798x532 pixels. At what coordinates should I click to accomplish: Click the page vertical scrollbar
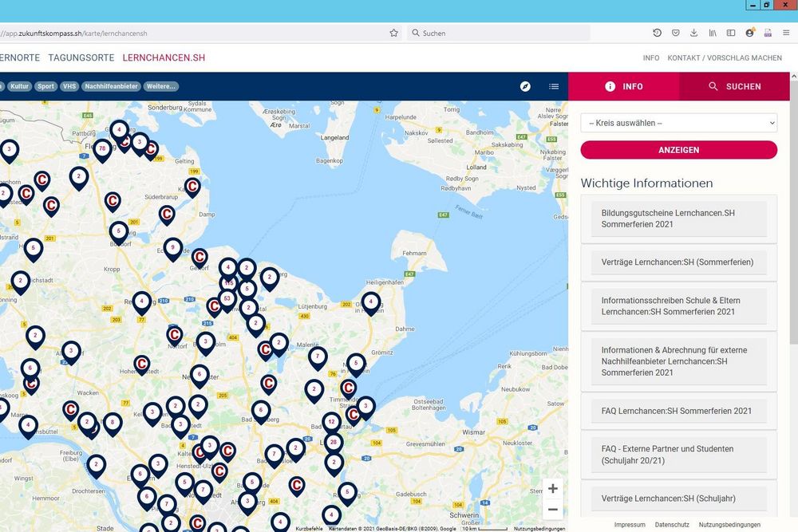[794, 214]
